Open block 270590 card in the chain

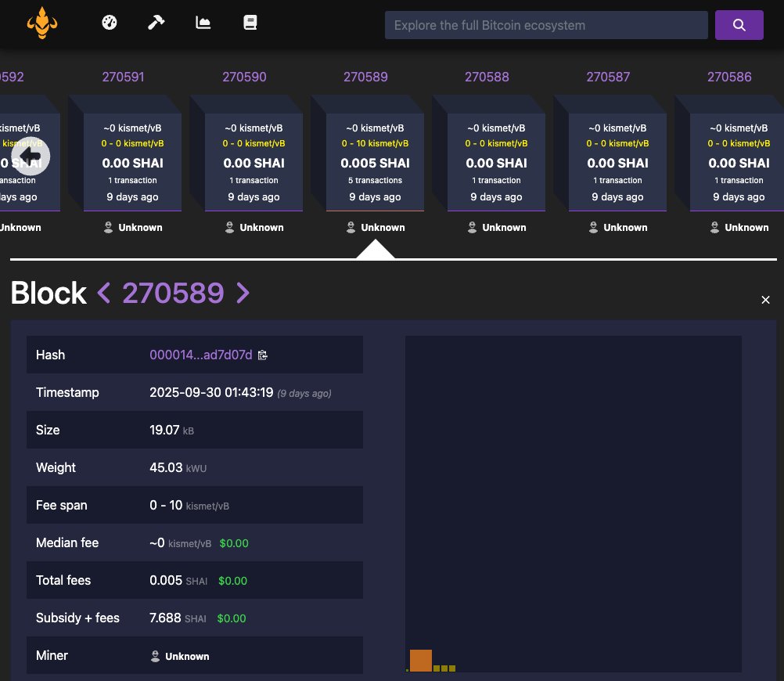point(254,157)
